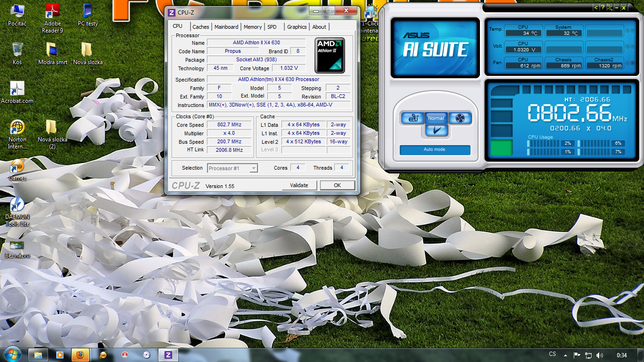This screenshot has width=644, height=362.
Task: Open the Windows Start menu
Action: pyautogui.click(x=12, y=354)
